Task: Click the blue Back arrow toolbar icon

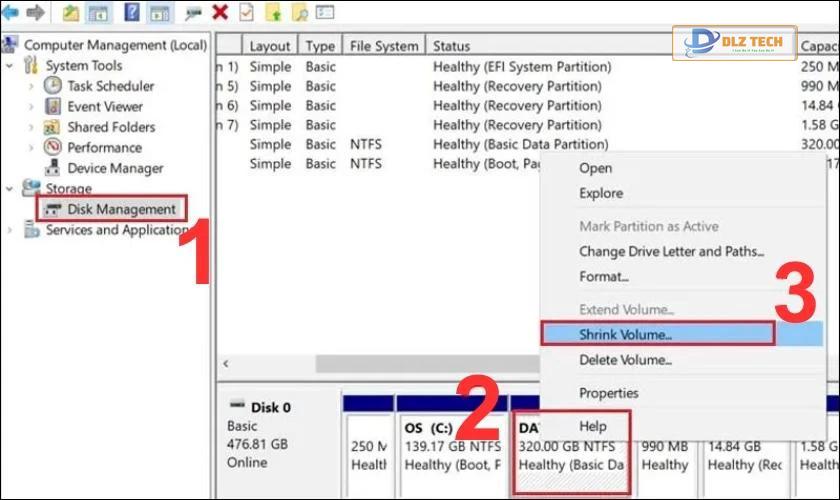Action: pyautogui.click(x=10, y=12)
